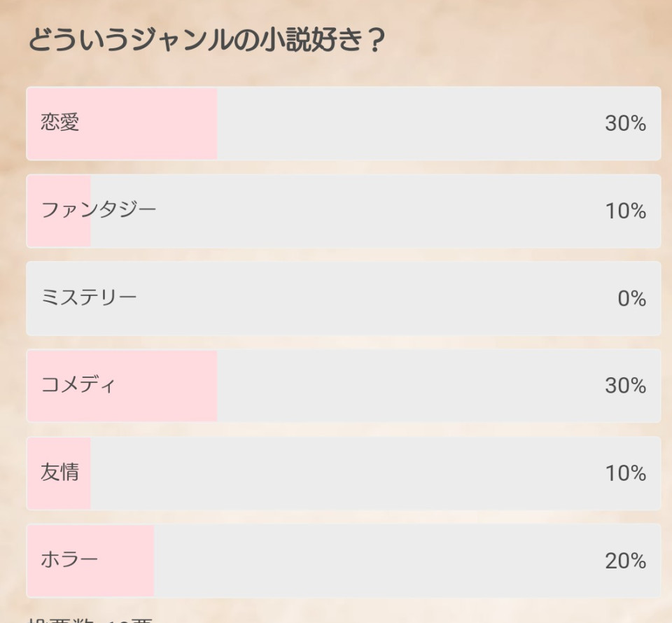Pick the ミステリー poll option
Screen dimensions: 672x623
343,298
